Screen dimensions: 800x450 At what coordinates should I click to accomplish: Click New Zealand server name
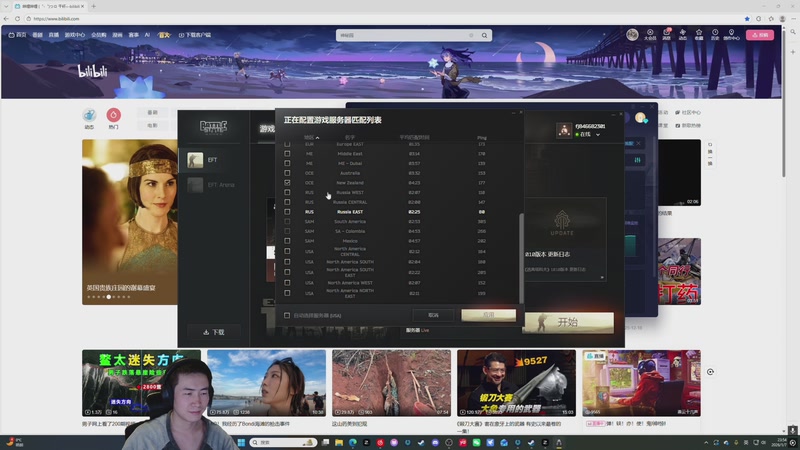point(350,183)
